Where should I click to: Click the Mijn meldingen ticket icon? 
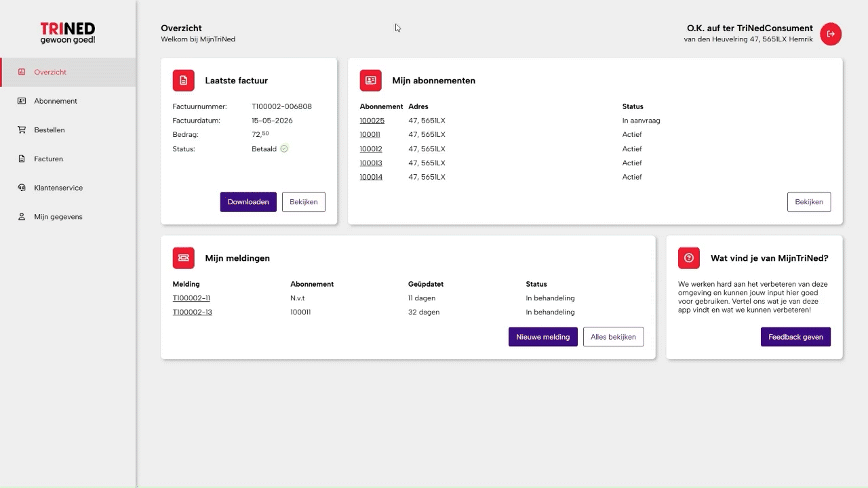[x=183, y=258]
